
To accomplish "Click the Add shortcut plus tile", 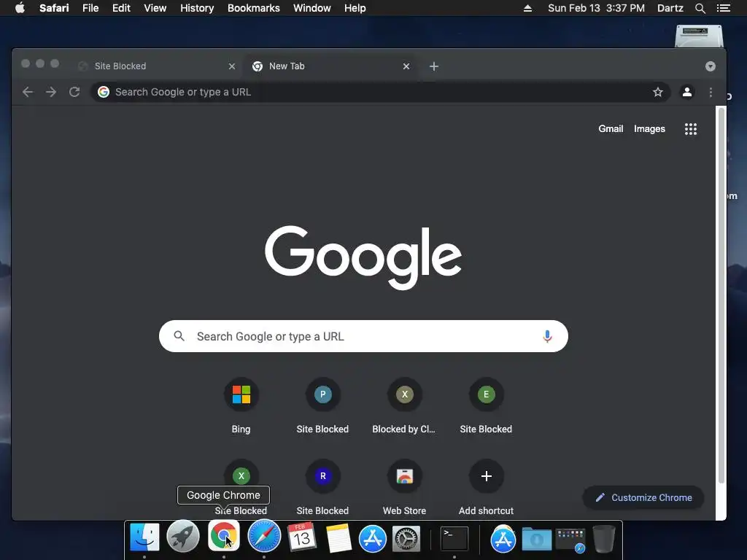I will (x=486, y=488).
